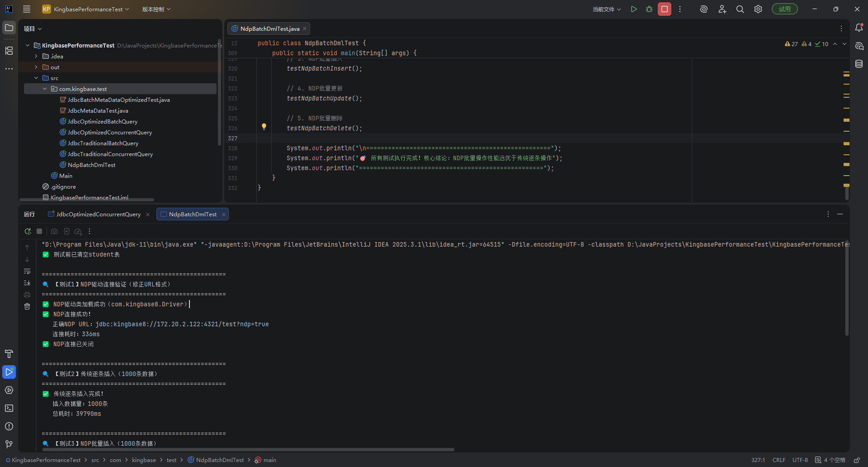Expand the .idea folder
This screenshot has height=467, width=868.
tap(36, 56)
